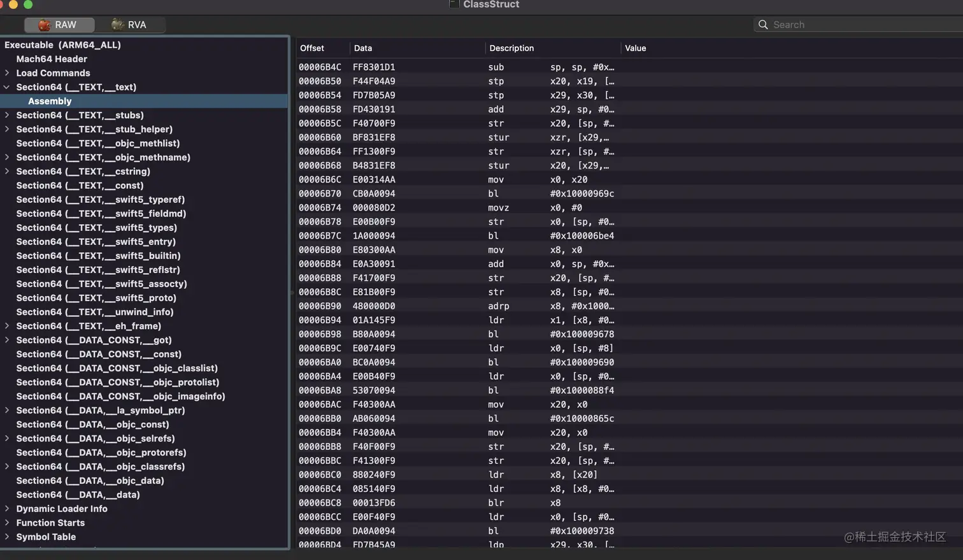Image resolution: width=963 pixels, height=560 pixels.
Task: Expand Section64 (__DATA,__la_symbol_ptr)
Action: click(7, 410)
